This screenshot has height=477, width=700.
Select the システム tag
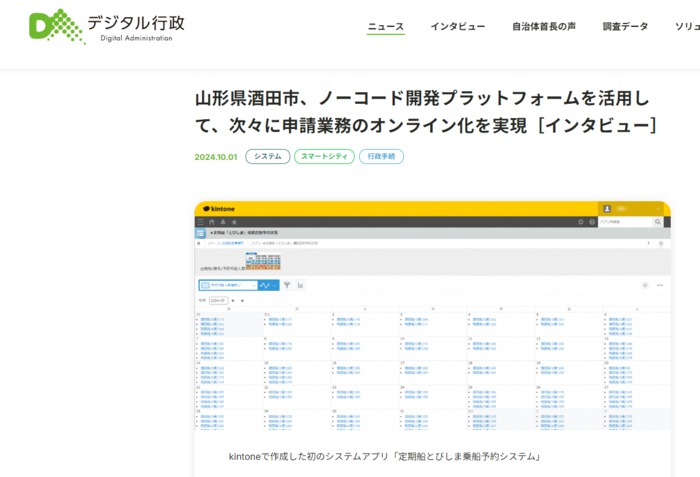pos(268,156)
